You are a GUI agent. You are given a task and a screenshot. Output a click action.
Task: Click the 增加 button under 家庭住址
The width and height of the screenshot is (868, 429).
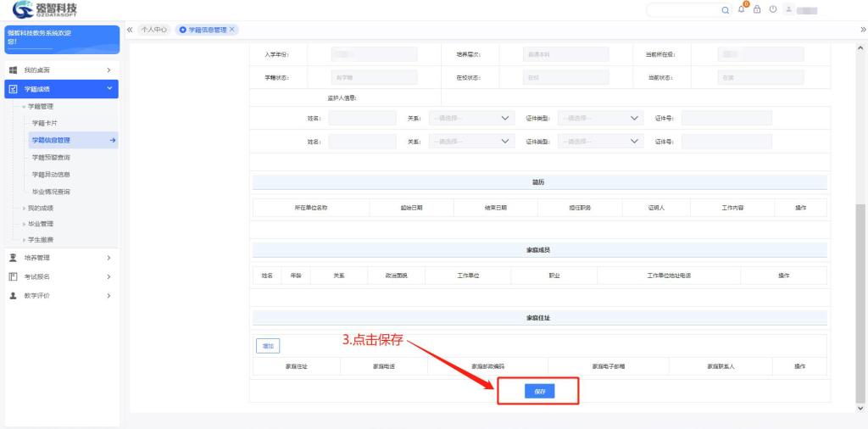[x=268, y=346]
